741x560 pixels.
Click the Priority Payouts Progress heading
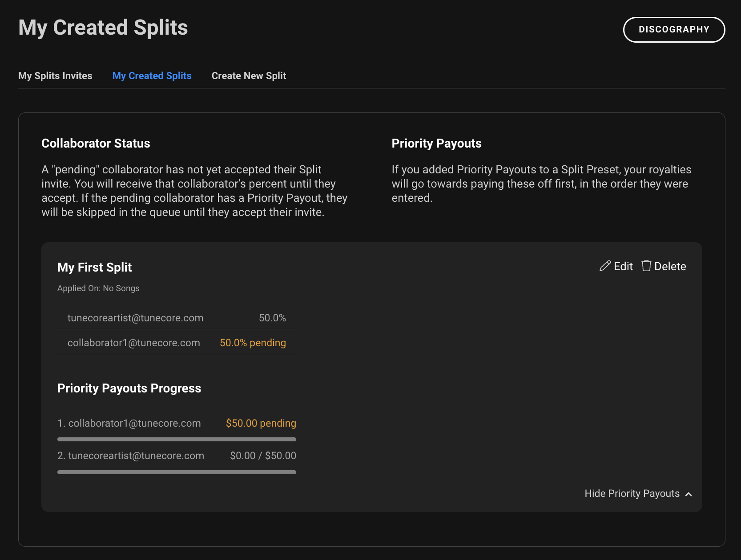[x=129, y=388]
